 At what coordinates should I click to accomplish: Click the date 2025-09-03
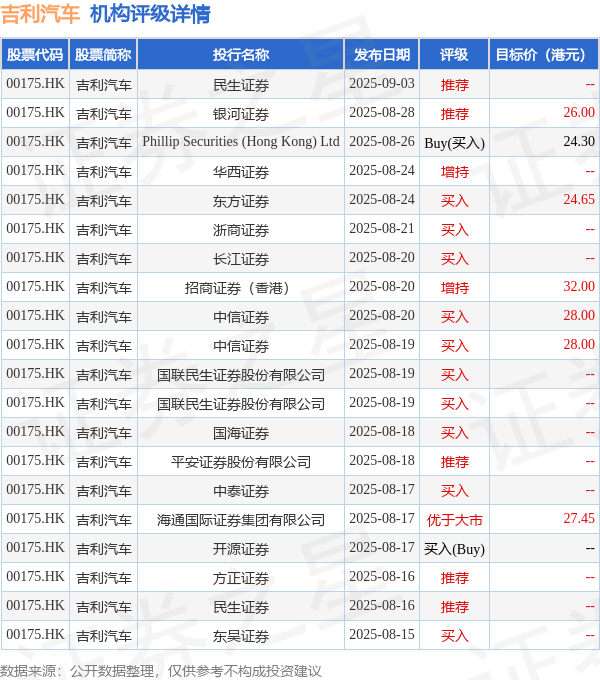382,83
